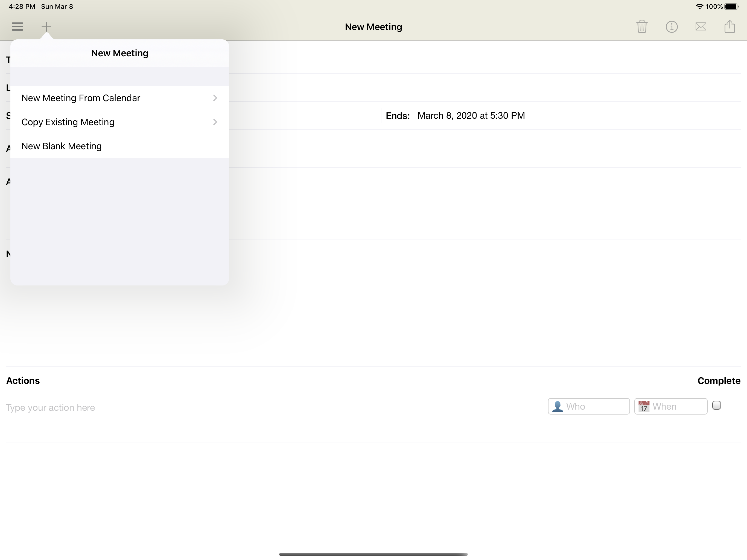Tap the Ends date value
The height and width of the screenshot is (560, 747).
tap(471, 115)
